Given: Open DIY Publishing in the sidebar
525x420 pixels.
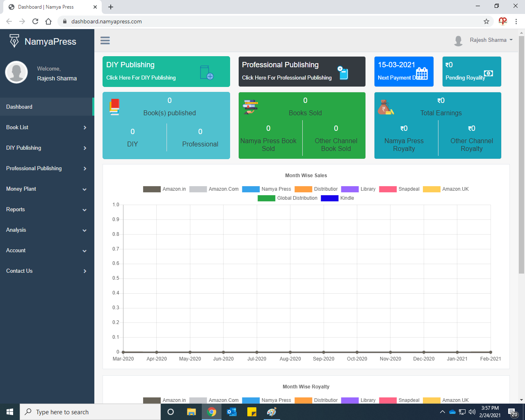Looking at the screenshot, I should (x=47, y=148).
